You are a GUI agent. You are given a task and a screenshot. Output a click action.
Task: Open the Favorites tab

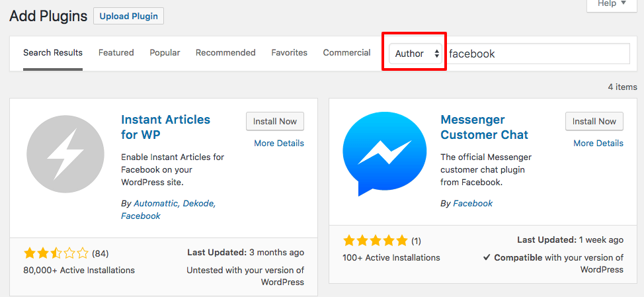tap(289, 52)
